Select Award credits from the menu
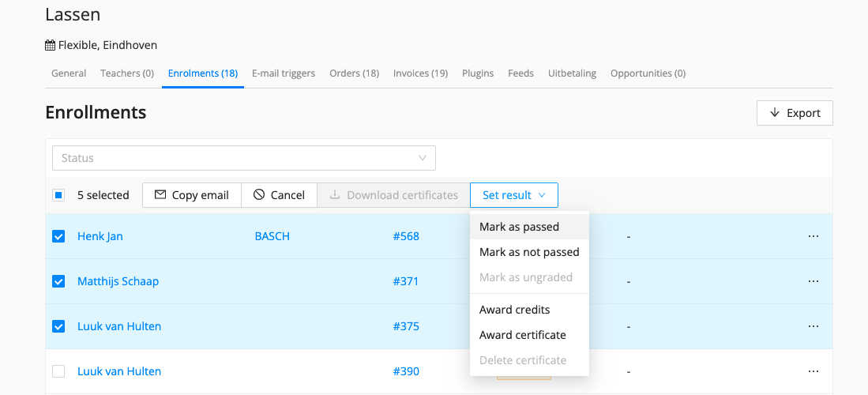Image resolution: width=868 pixels, height=395 pixels. coord(529,310)
